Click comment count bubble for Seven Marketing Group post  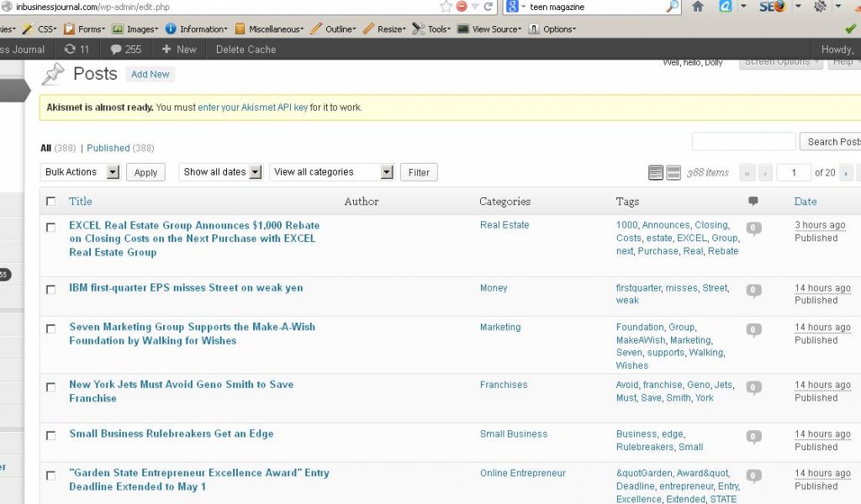pyautogui.click(x=753, y=330)
